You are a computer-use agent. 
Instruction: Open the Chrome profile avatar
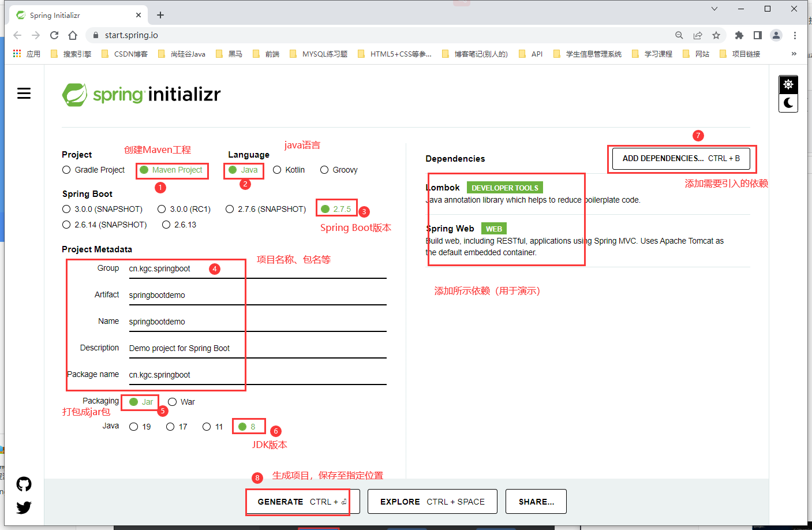[x=776, y=35]
